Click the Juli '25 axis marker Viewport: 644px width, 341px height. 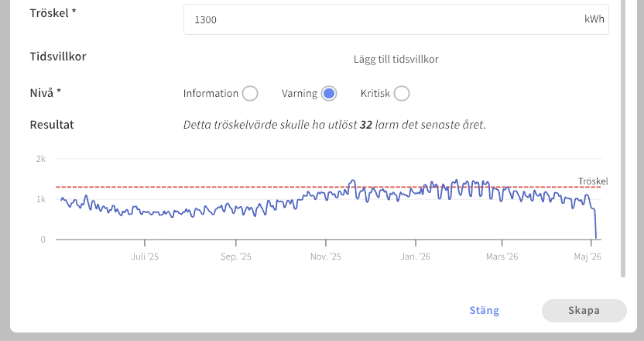[145, 257]
